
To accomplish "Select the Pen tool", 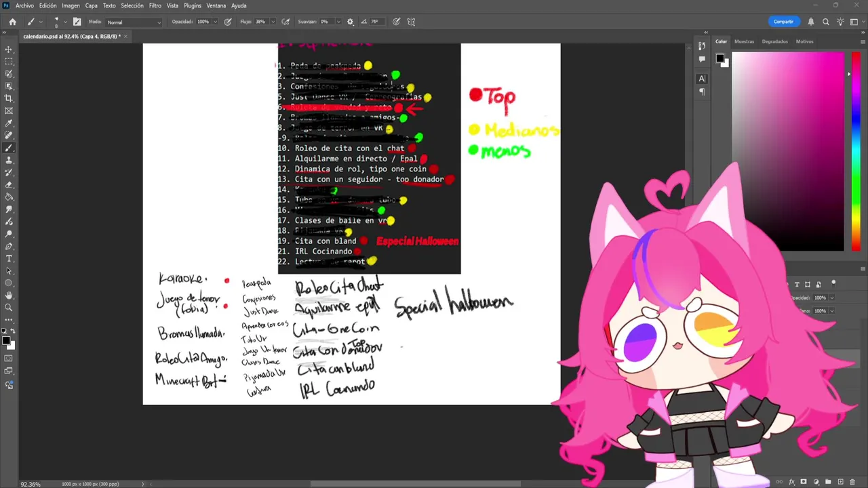I will click(9, 246).
